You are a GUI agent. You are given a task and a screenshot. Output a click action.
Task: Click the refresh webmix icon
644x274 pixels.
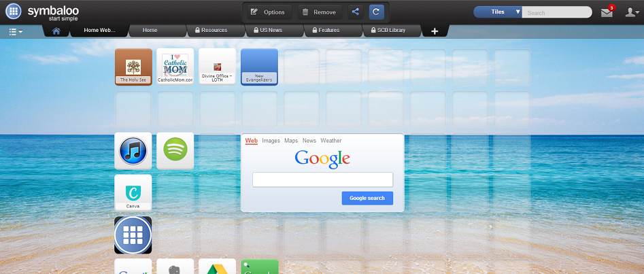coord(377,12)
